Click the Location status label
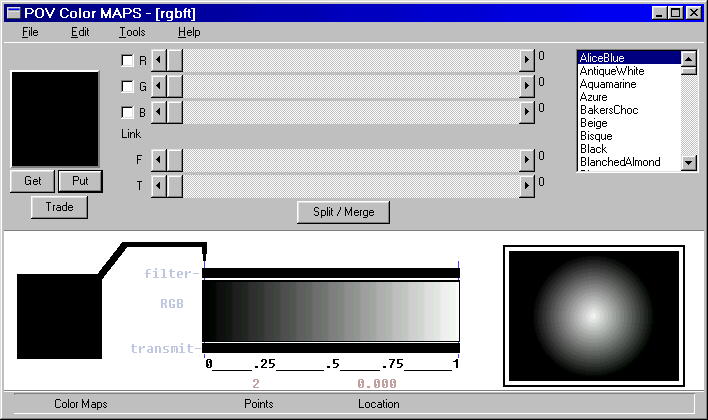 [378, 404]
